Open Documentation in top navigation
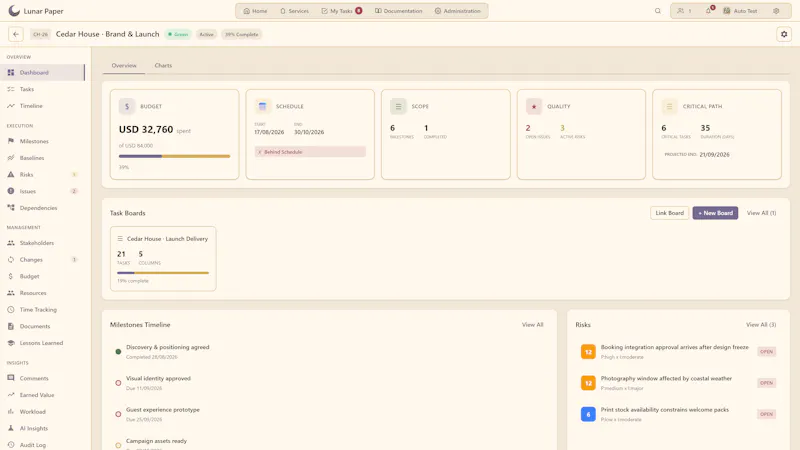The image size is (800, 450). click(x=398, y=11)
